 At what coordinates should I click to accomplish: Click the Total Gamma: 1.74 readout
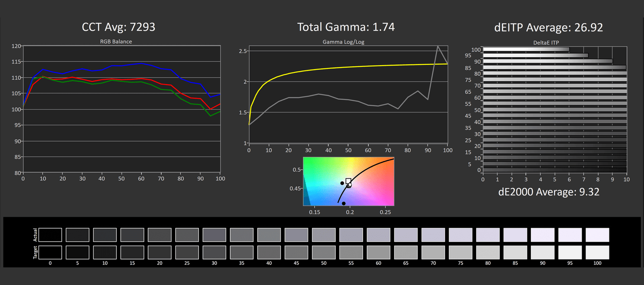pos(346,27)
